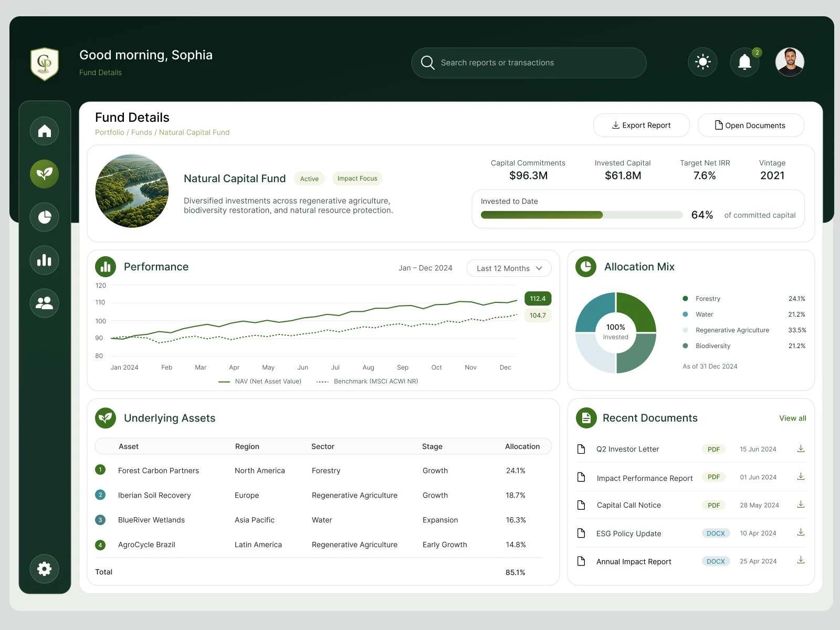Click the Impact Focus tag
840x630 pixels.
(358, 178)
